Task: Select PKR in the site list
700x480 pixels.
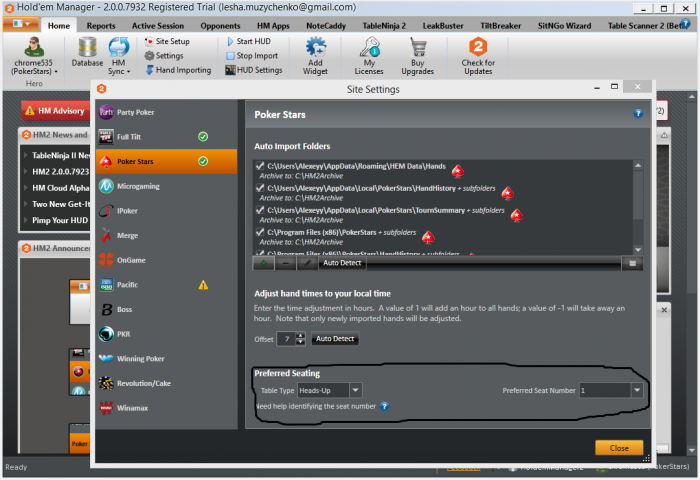Action: click(x=166, y=334)
